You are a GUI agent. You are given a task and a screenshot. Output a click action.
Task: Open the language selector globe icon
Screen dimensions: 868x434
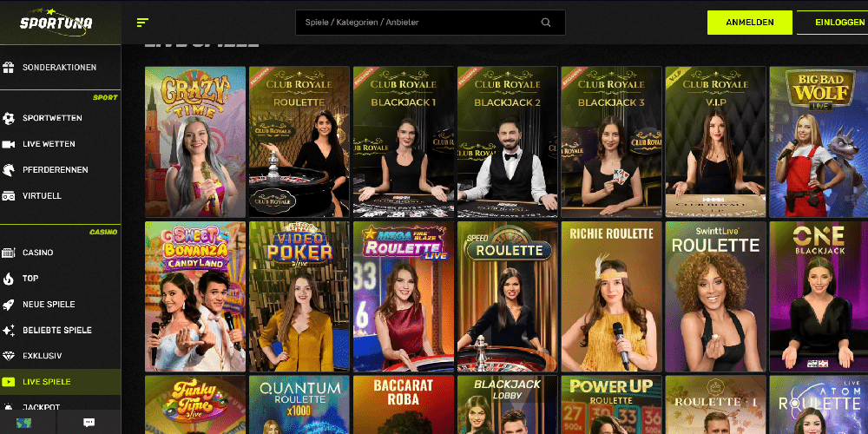coord(23,423)
